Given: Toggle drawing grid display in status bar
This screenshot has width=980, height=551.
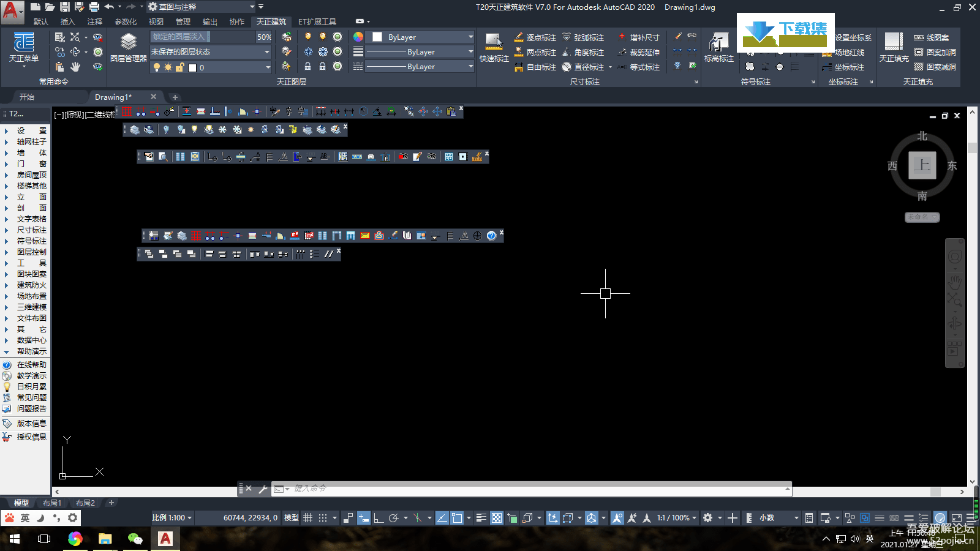Looking at the screenshot, I should coord(307,518).
